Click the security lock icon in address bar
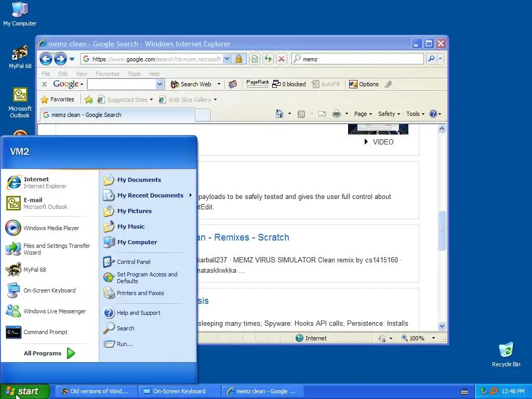Screen dimensions: 532x399 coord(239,59)
